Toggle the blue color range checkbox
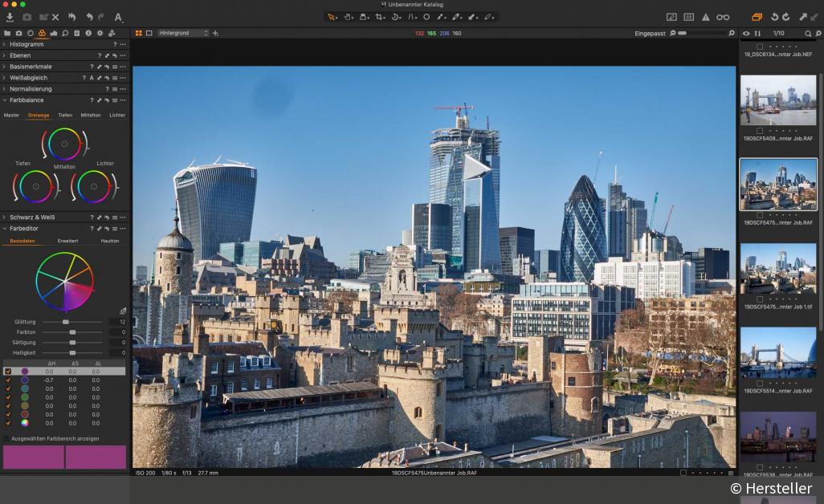This screenshot has height=504, width=824. (x=8, y=380)
